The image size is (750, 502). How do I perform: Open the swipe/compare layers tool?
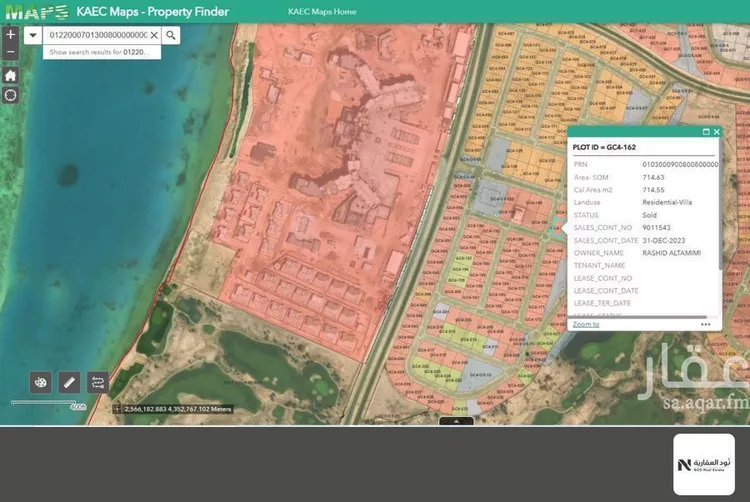pos(98,382)
